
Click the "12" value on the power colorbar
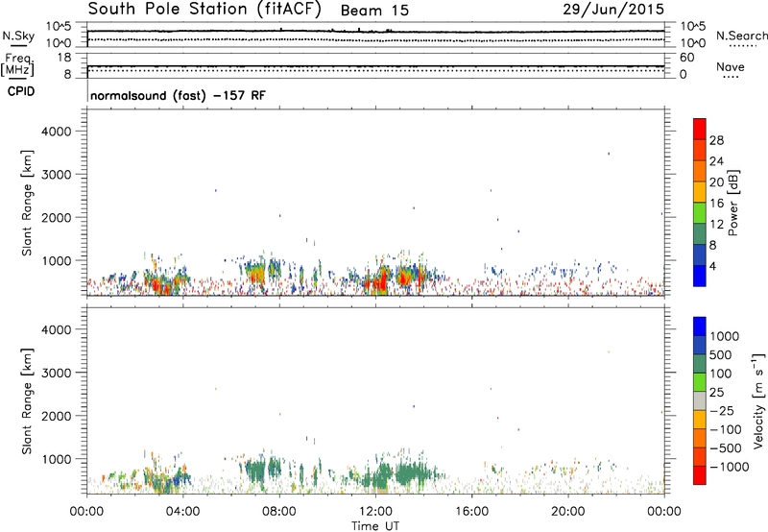716,225
